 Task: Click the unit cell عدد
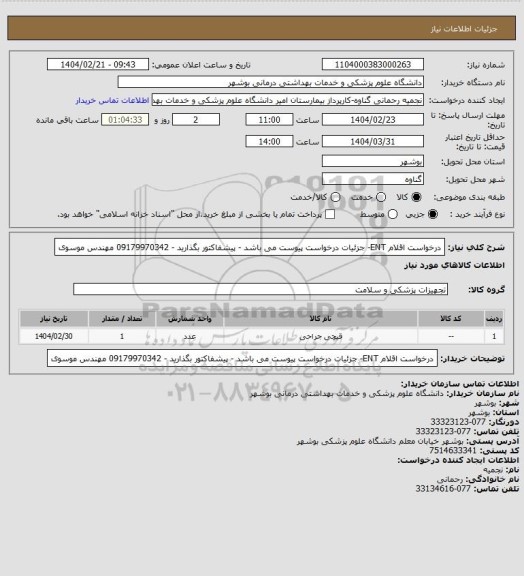click(190, 336)
